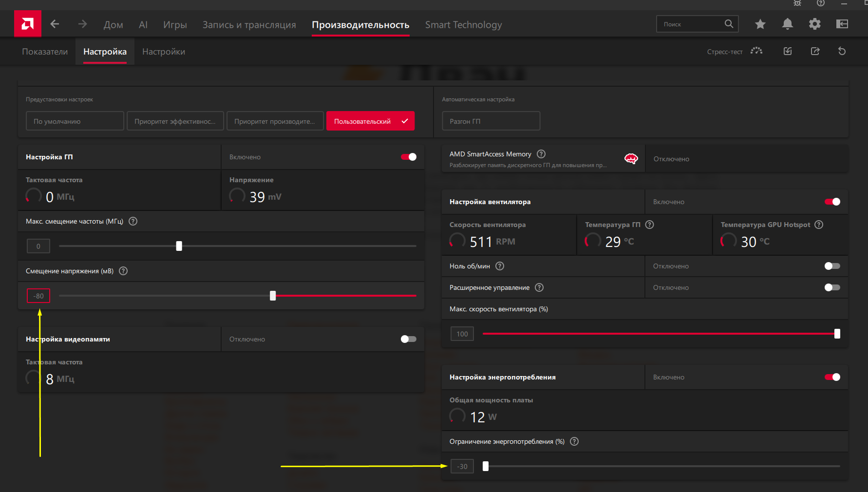The height and width of the screenshot is (492, 868).
Task: Enable the Ноль об/мин switch
Action: 832,266
